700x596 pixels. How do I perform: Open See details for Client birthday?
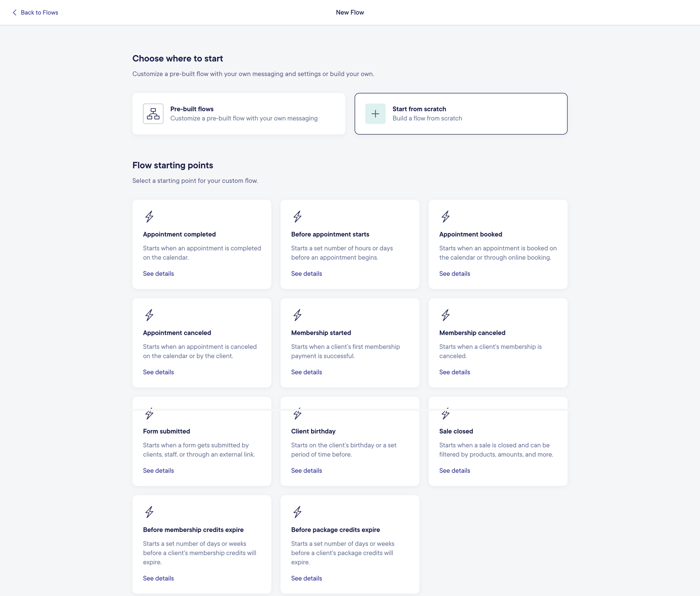306,470
